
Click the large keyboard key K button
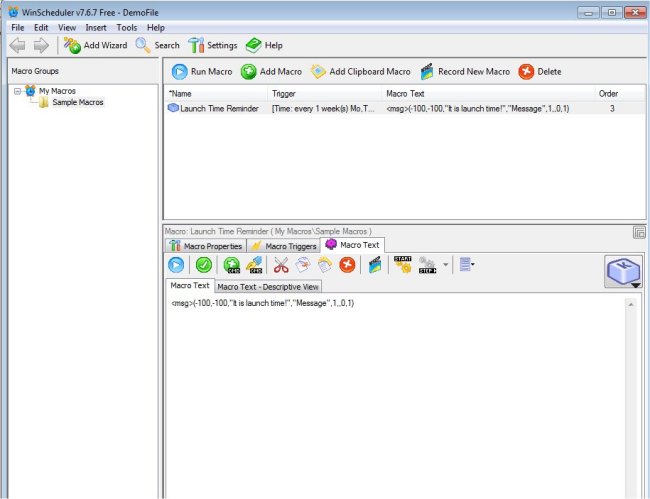click(x=623, y=271)
